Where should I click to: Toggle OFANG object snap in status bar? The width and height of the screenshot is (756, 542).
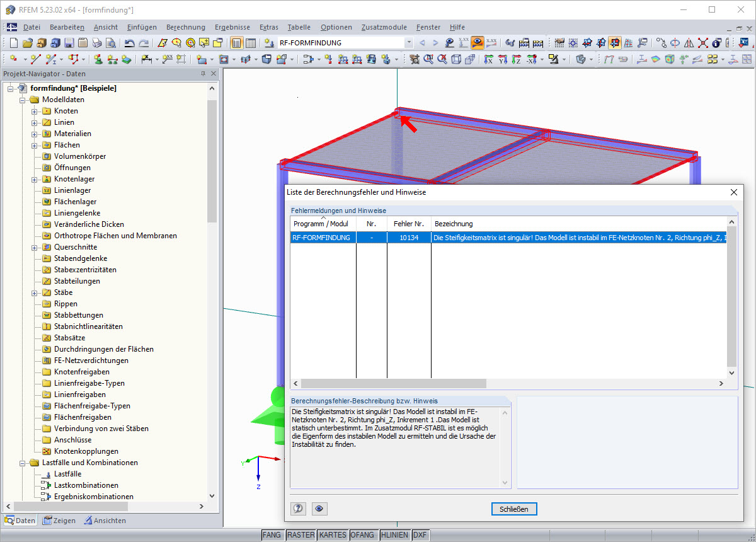(363, 534)
